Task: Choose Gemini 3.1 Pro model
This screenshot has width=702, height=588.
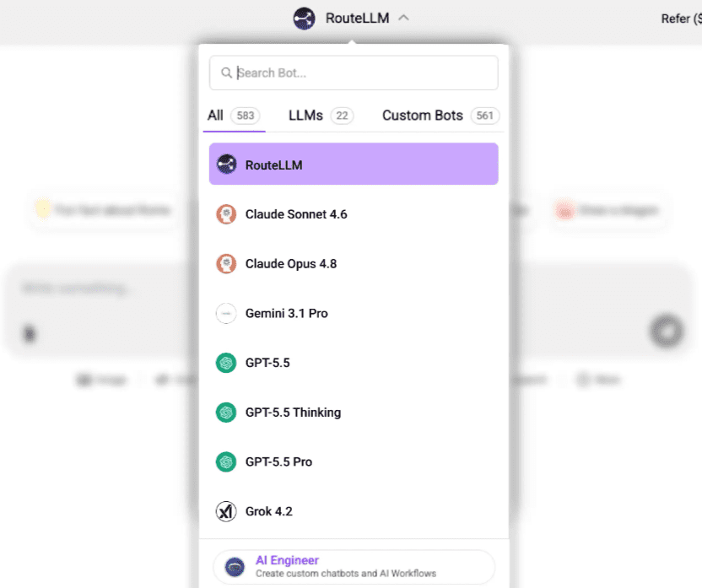Action: click(354, 313)
